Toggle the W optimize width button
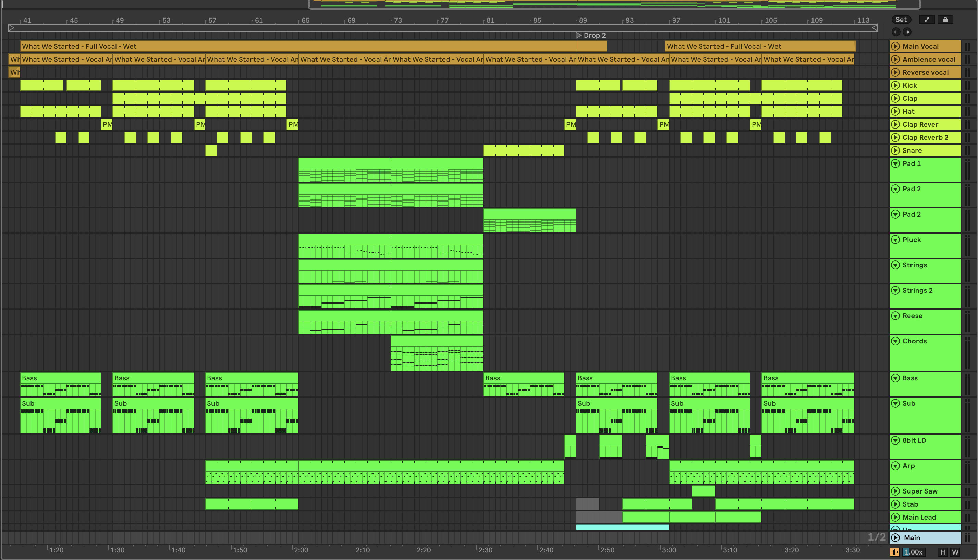978x560 pixels. pos(955,552)
